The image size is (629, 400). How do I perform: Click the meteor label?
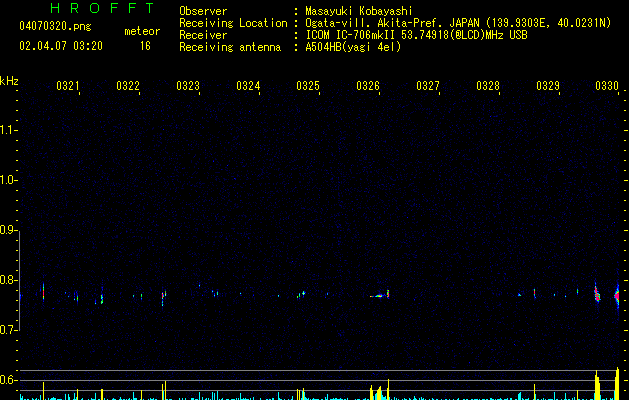[142, 31]
